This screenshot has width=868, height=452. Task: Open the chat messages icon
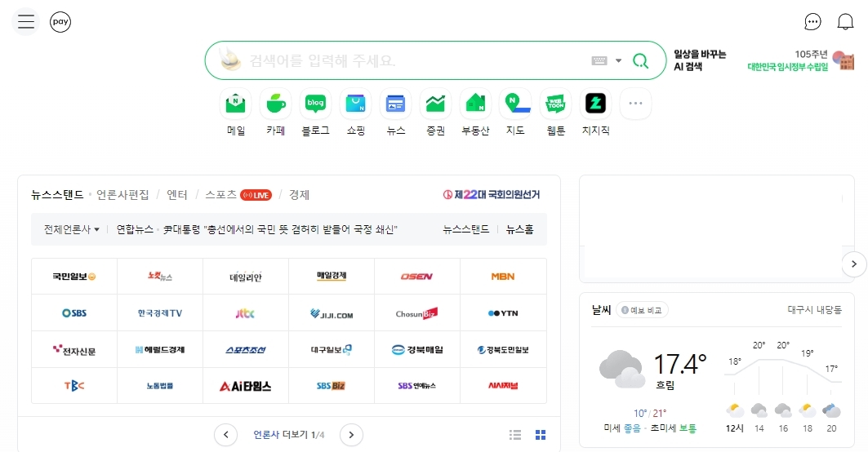pyautogui.click(x=812, y=22)
